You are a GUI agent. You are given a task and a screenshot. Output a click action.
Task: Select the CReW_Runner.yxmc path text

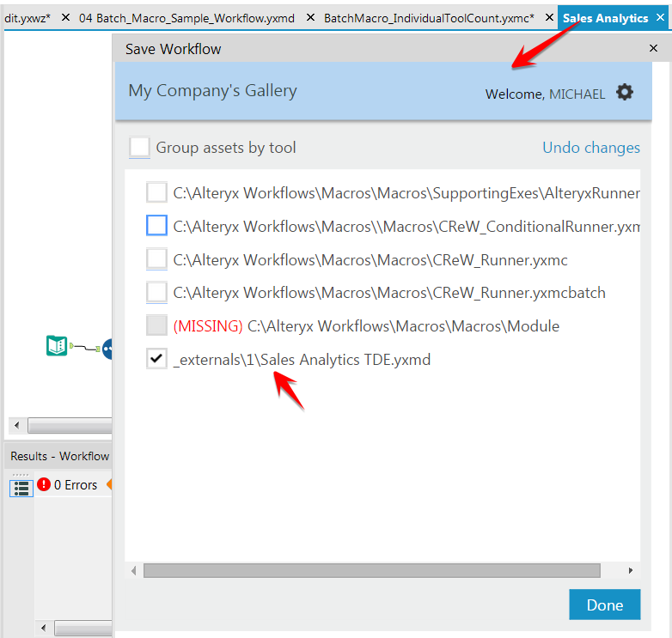[370, 260]
